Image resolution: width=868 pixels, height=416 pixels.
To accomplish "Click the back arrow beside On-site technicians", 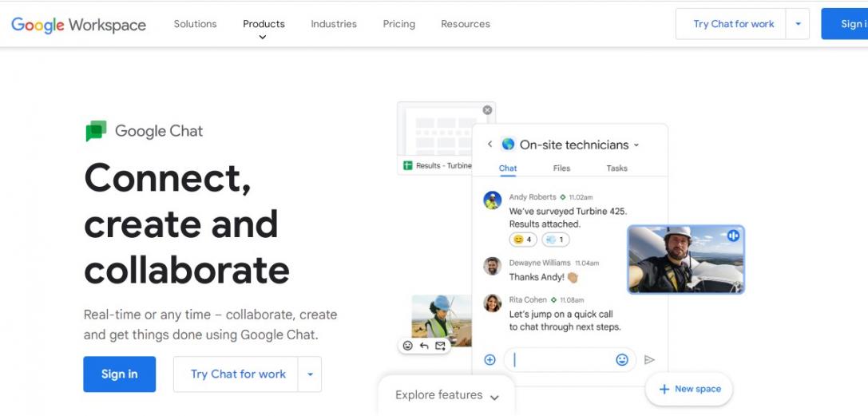I will tap(489, 145).
